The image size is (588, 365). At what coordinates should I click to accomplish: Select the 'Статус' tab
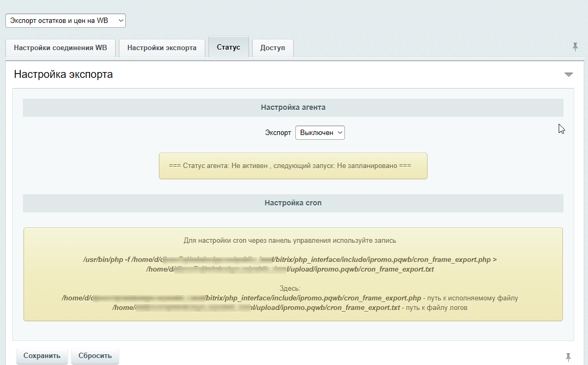point(228,47)
